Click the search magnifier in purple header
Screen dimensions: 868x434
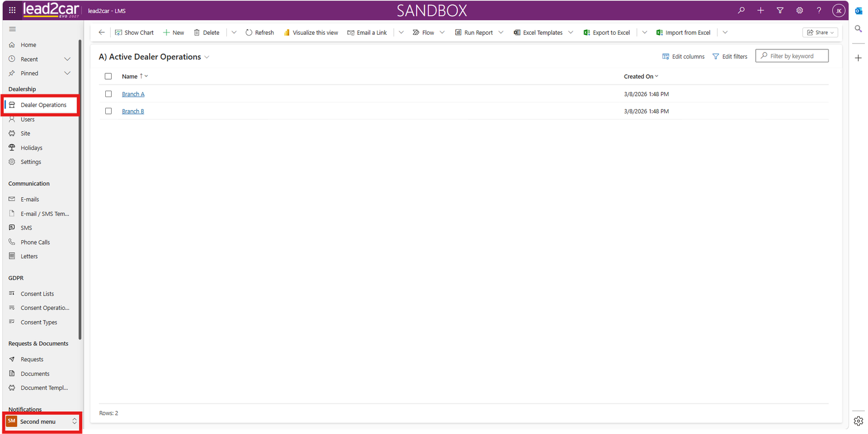(741, 10)
